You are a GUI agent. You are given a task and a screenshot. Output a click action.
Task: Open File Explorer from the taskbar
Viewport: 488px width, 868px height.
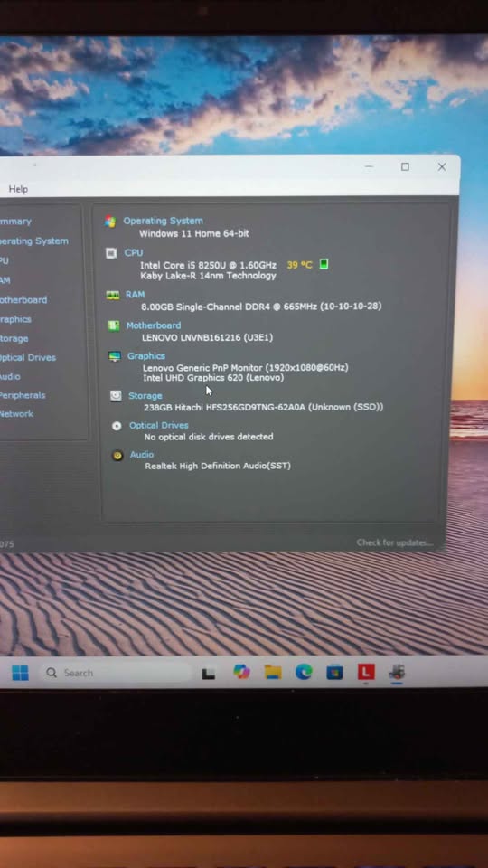(273, 672)
